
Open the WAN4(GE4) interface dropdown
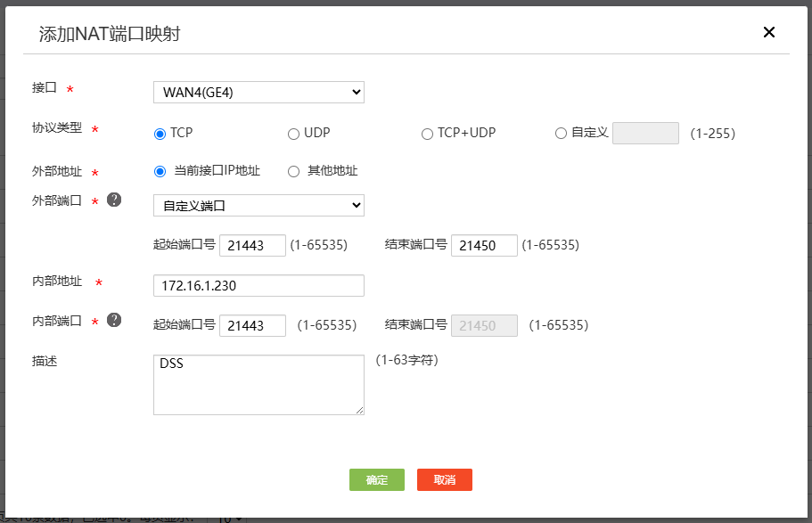[258, 92]
